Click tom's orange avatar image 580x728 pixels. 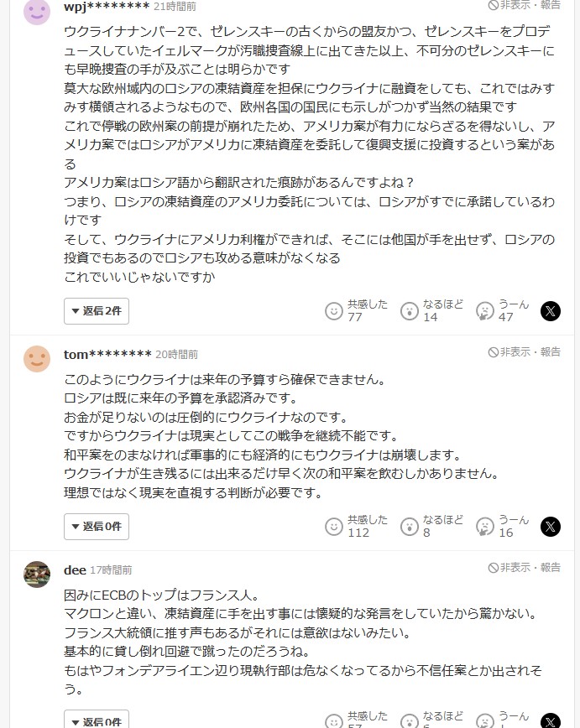[x=37, y=359]
